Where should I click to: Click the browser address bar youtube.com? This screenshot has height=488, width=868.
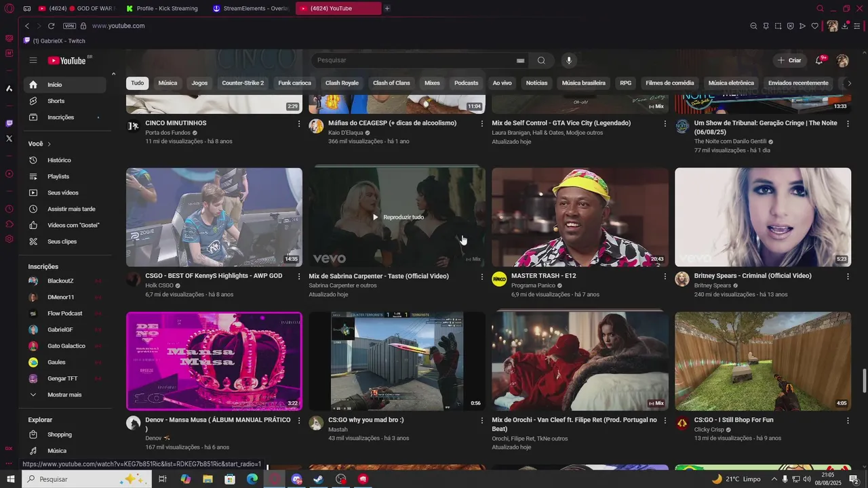[119, 26]
